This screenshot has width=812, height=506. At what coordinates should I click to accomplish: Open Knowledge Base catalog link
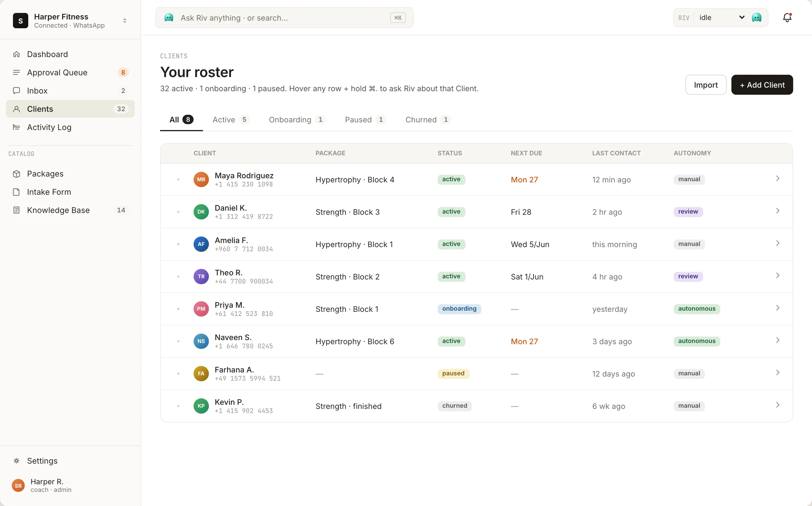70,210
